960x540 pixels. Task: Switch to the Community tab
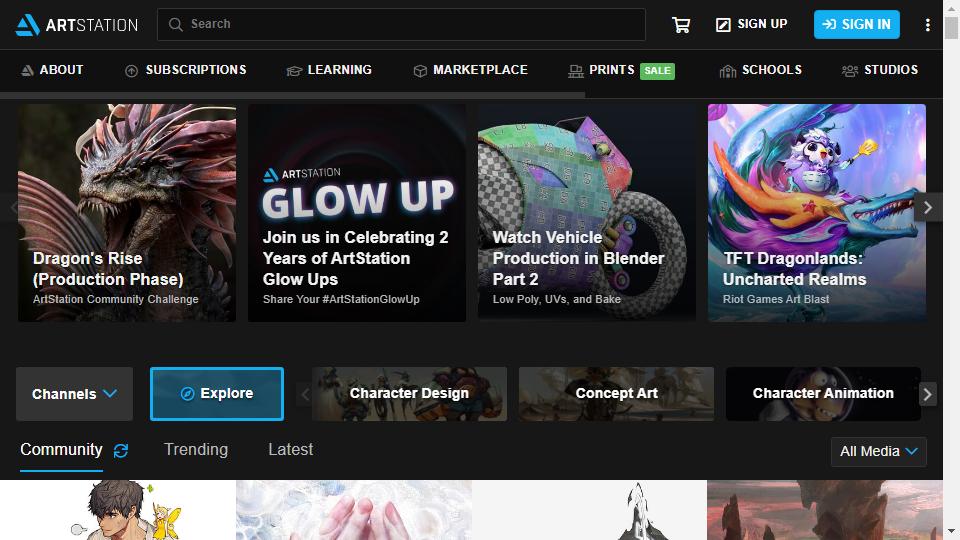click(x=61, y=450)
